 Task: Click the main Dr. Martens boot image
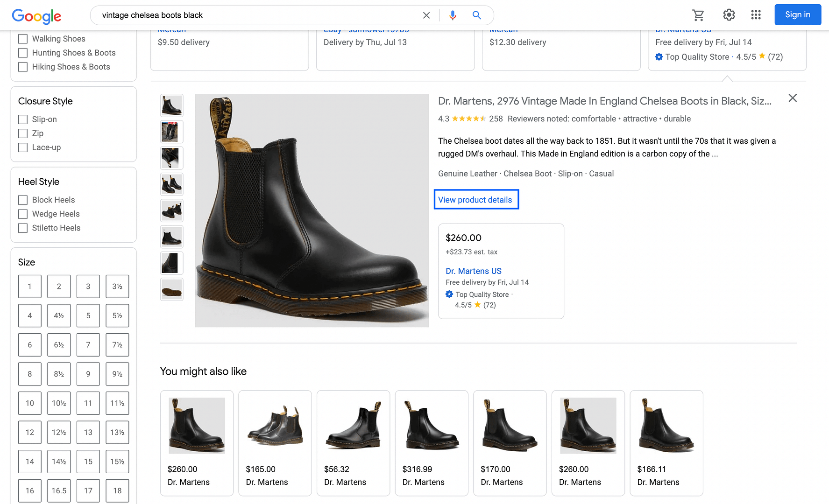(x=312, y=210)
